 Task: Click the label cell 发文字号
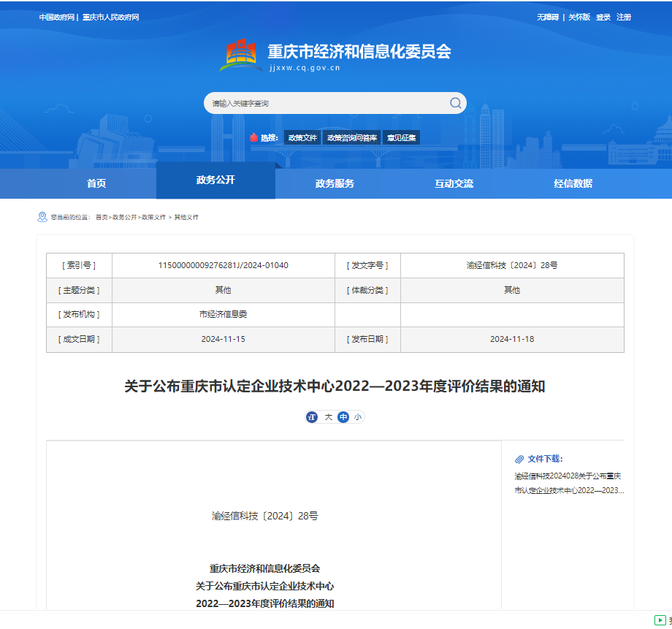coord(367,265)
